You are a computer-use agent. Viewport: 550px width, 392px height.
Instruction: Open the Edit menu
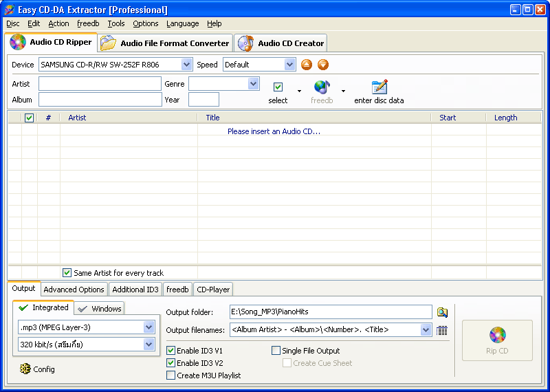[x=34, y=23]
